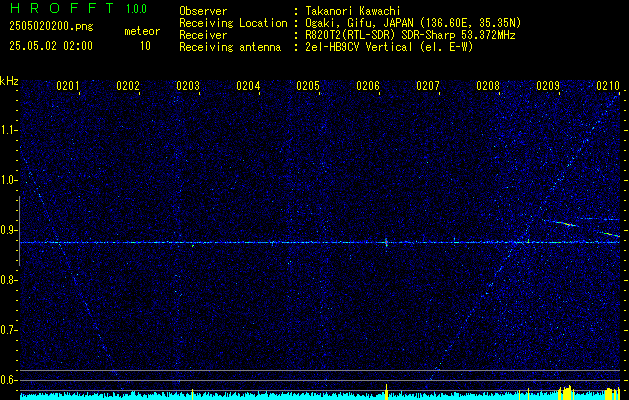Click time marker 0206
Image resolution: width=629 pixels, height=400 pixels.
pos(368,85)
